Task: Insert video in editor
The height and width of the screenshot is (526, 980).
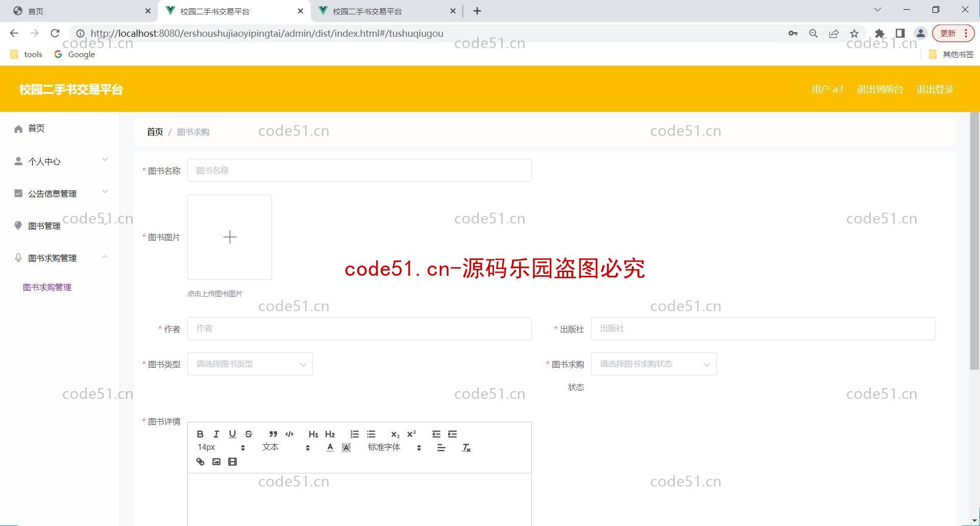Action: pos(232,462)
